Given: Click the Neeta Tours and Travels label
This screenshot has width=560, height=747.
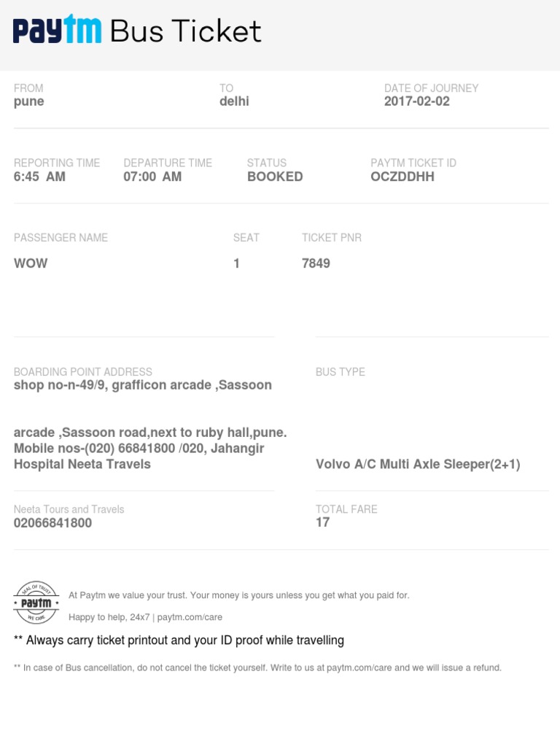Looking at the screenshot, I should 69,509.
